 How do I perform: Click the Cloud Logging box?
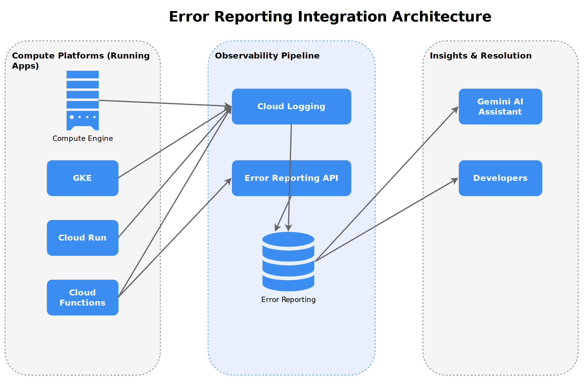pyautogui.click(x=292, y=107)
